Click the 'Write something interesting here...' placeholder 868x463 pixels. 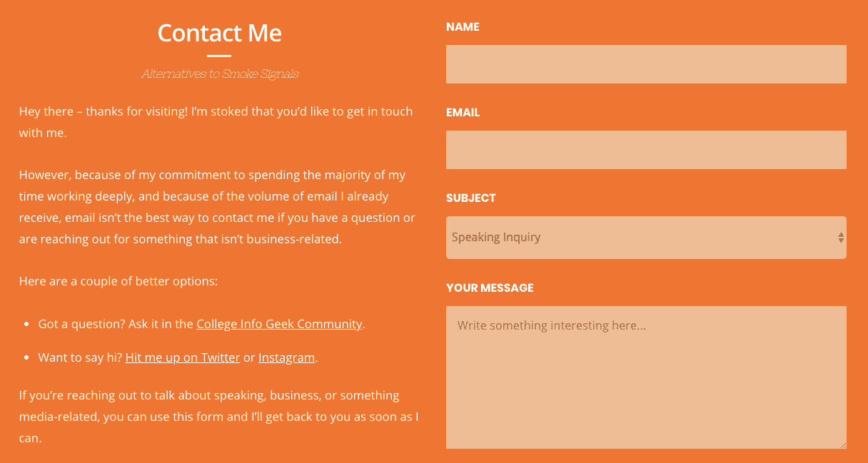click(552, 326)
